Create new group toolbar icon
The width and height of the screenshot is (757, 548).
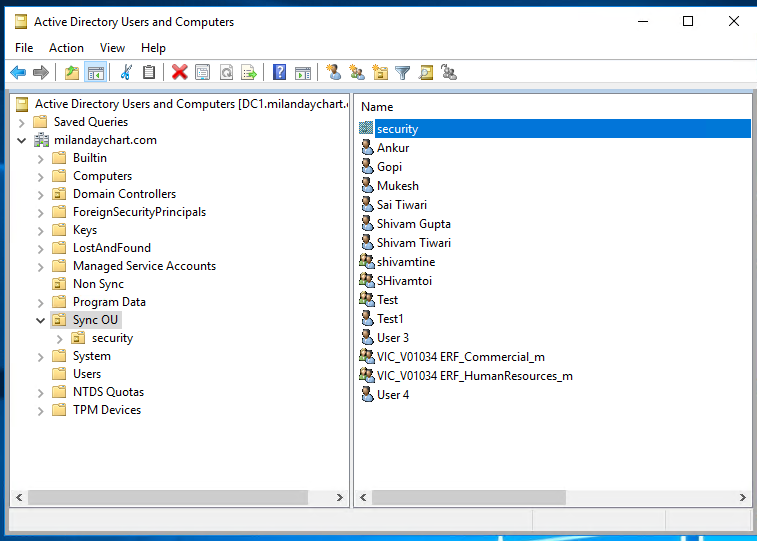(x=357, y=72)
